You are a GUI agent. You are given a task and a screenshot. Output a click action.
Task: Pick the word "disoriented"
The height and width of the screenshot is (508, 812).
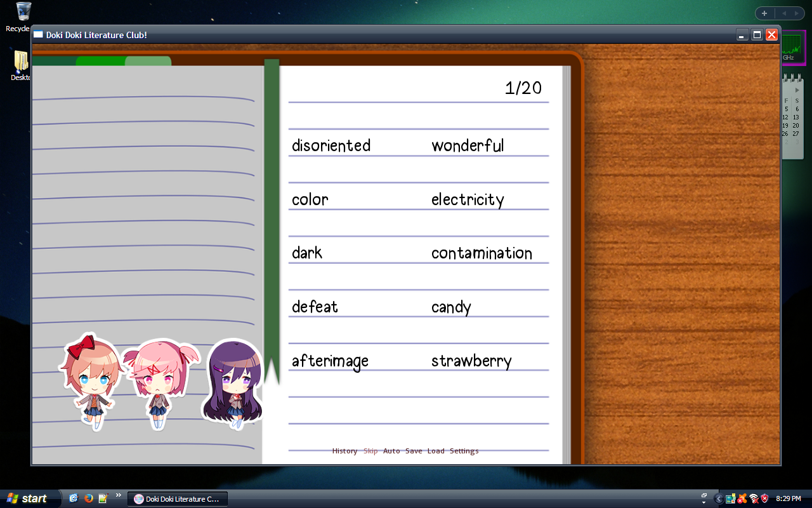click(331, 145)
